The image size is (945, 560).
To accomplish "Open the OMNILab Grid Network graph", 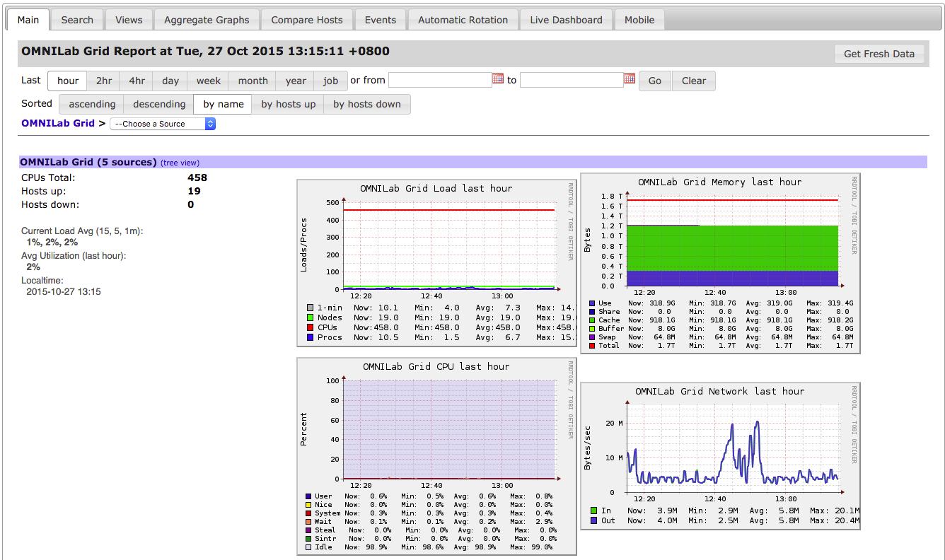I will [x=720, y=456].
